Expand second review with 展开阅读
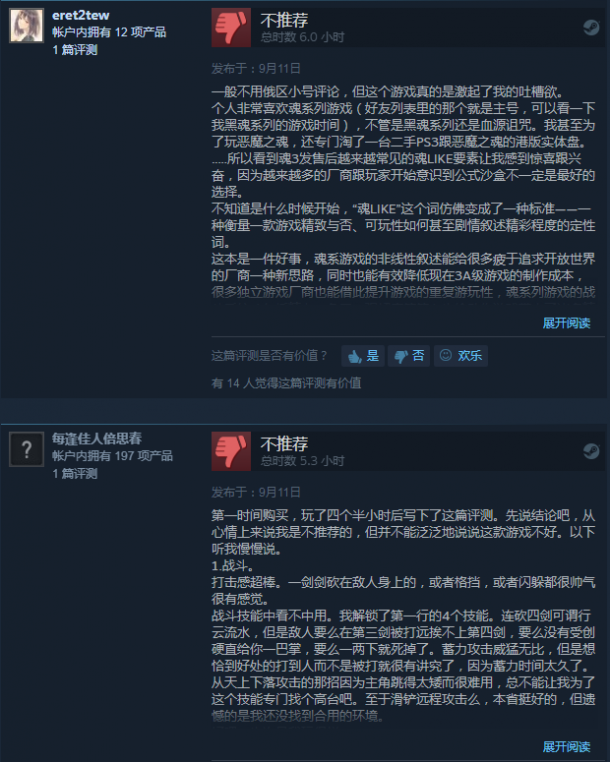The height and width of the screenshot is (762, 610). (x=566, y=747)
